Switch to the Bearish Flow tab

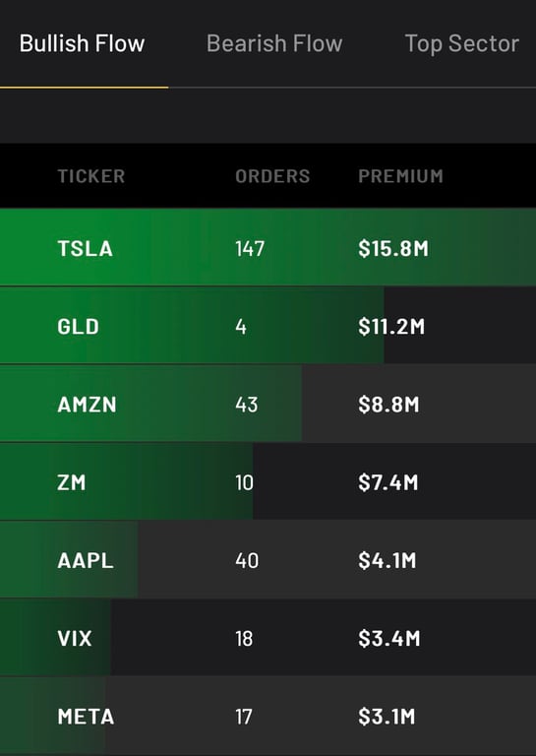click(274, 43)
